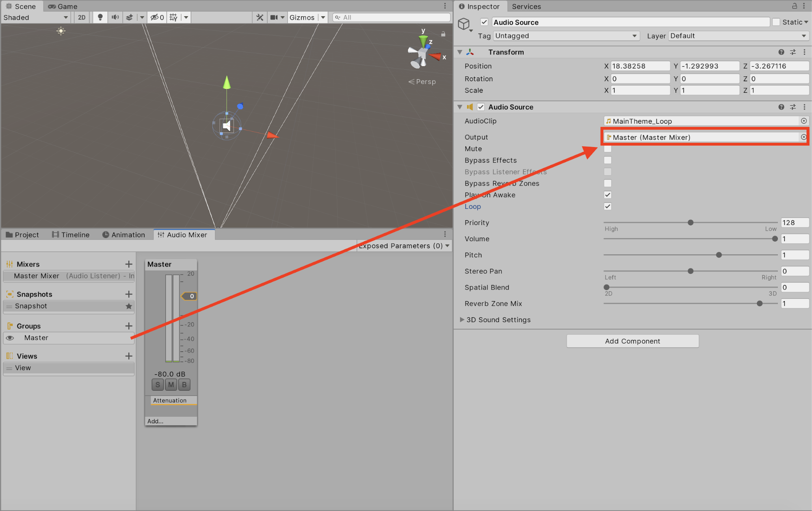The width and height of the screenshot is (812, 511).
Task: Click the Volume slider handle
Action: [x=775, y=239]
